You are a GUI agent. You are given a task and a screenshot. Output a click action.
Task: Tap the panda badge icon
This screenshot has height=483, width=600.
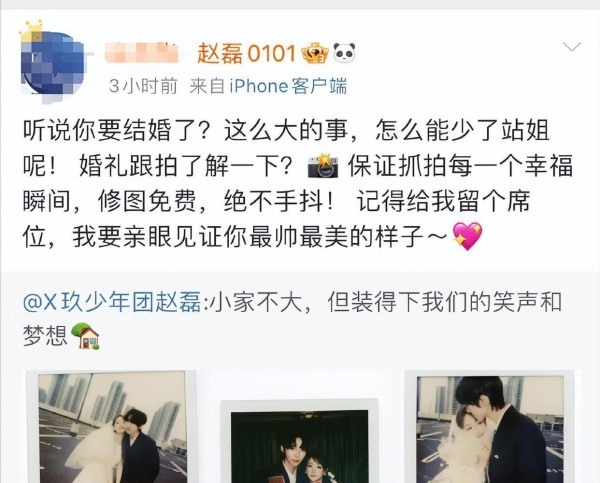pos(344,53)
